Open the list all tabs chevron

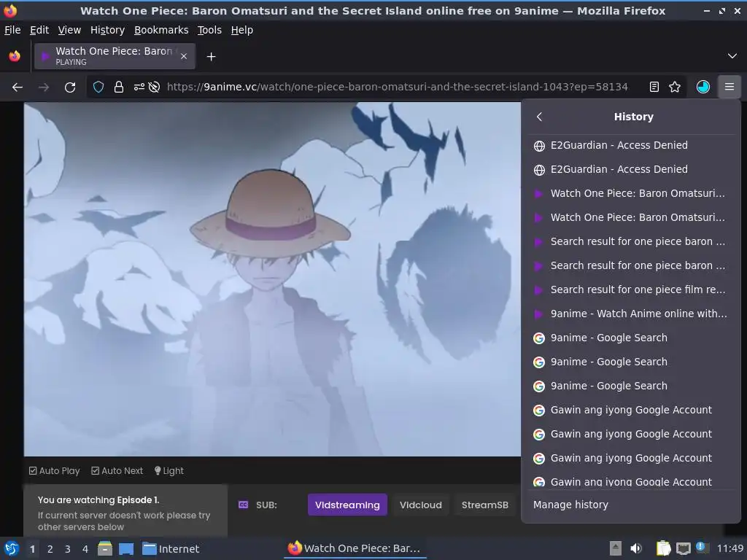[732, 56]
